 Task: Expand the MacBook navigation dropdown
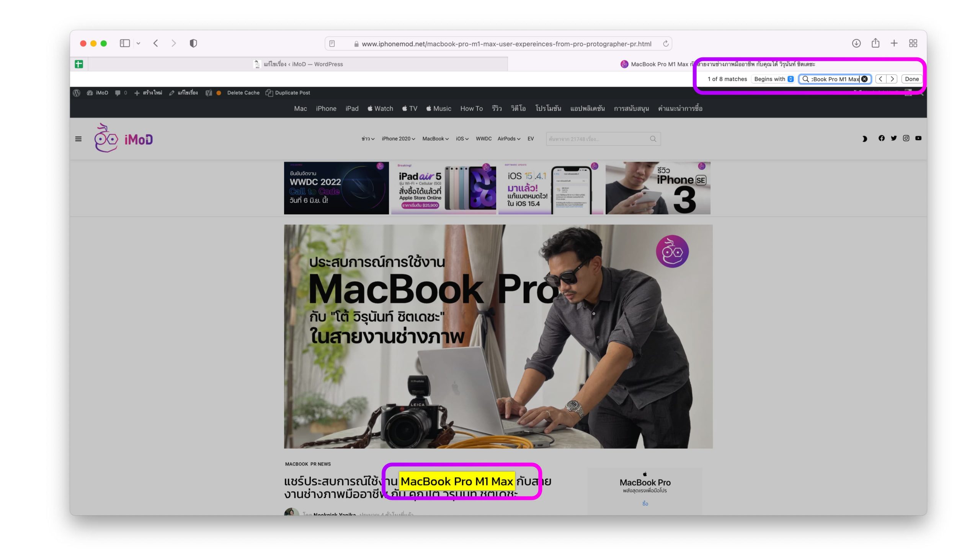coord(435,139)
